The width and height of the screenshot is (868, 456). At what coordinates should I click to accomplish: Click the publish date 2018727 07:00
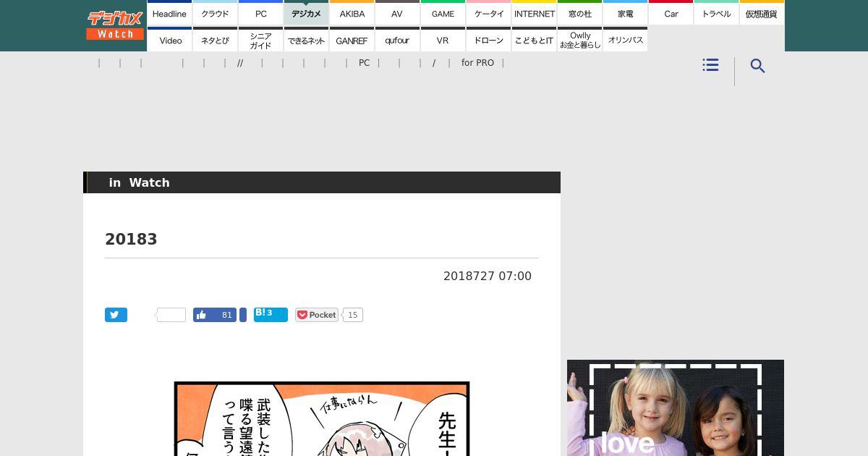coord(488,276)
